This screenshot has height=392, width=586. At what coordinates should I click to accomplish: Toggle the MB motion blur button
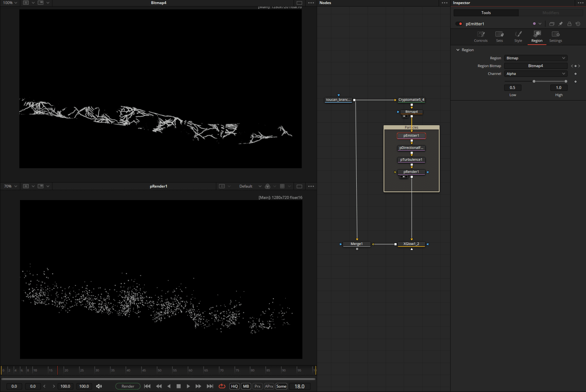[246, 386]
